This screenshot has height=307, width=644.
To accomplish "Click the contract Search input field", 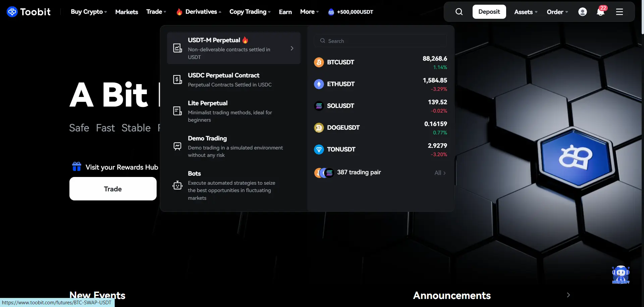I will click(x=380, y=41).
